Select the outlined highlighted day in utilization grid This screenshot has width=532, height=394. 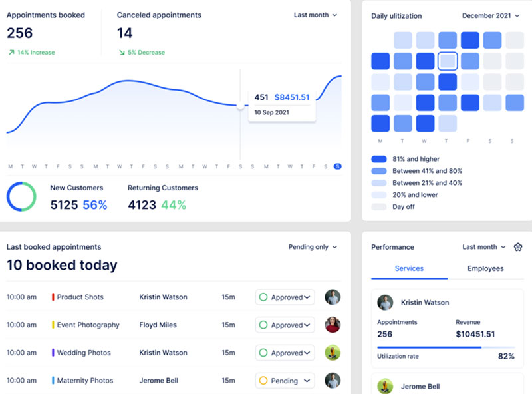(448, 61)
